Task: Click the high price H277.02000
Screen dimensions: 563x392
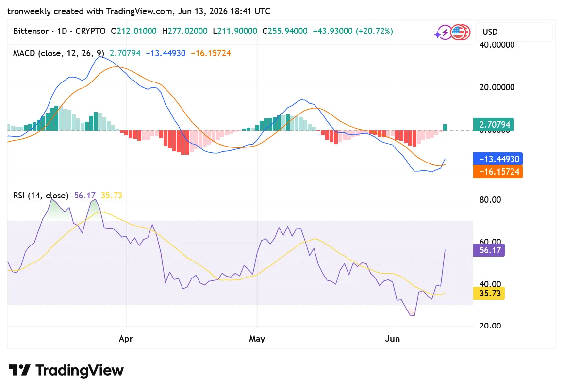Action: click(184, 31)
